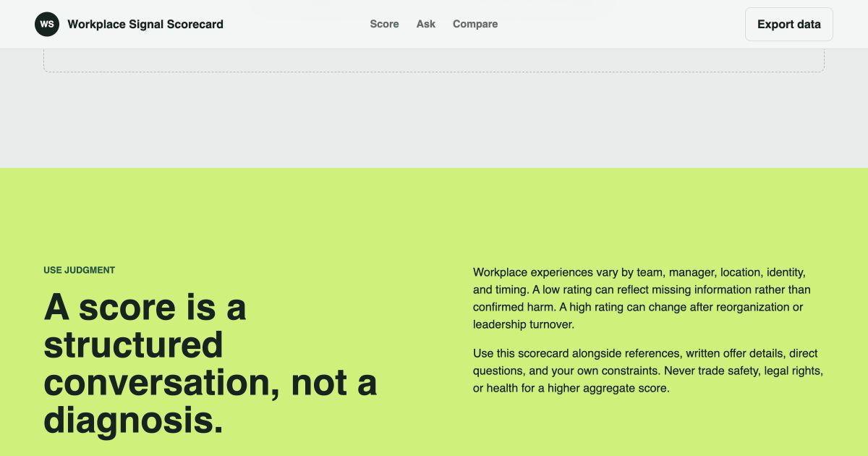Open the Ask nav link

426,24
